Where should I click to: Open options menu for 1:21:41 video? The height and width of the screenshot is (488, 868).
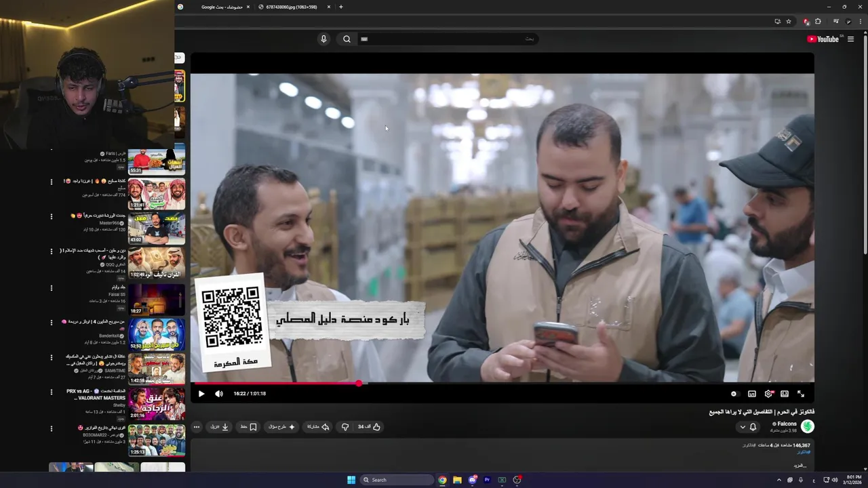(x=52, y=182)
